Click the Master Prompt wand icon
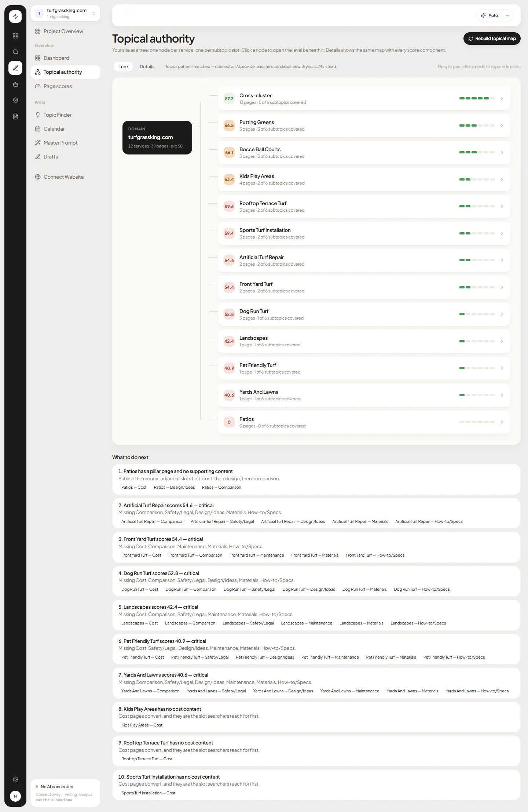The width and height of the screenshot is (528, 812). point(38,143)
